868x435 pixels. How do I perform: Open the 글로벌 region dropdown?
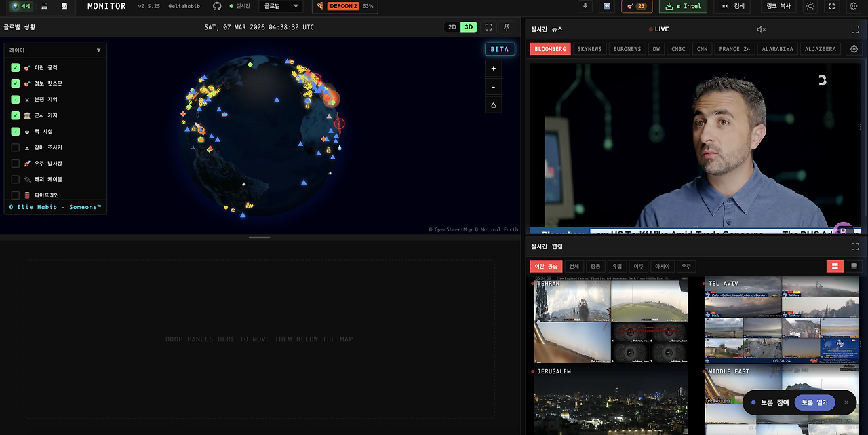(281, 6)
